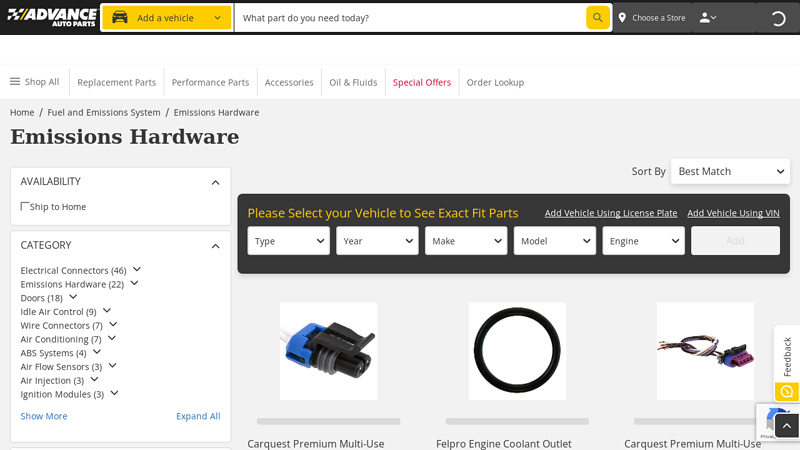Select the Doors (18) category
Image resolution: width=800 pixels, height=450 pixels.
[x=41, y=298]
